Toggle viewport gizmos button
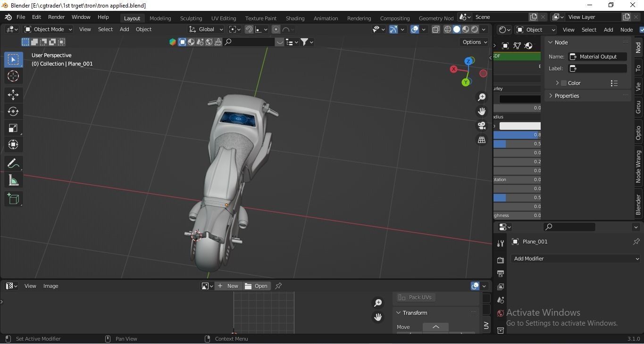 point(393,29)
